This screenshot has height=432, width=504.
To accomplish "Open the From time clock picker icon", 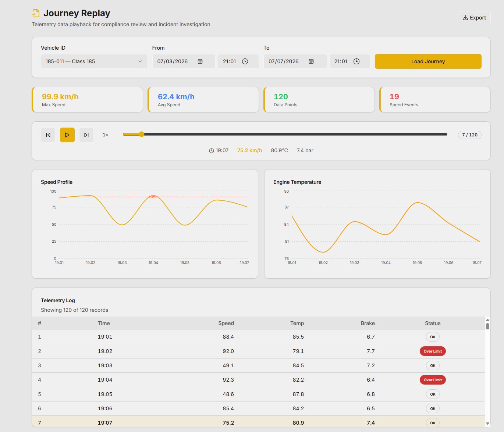I will point(245,61).
